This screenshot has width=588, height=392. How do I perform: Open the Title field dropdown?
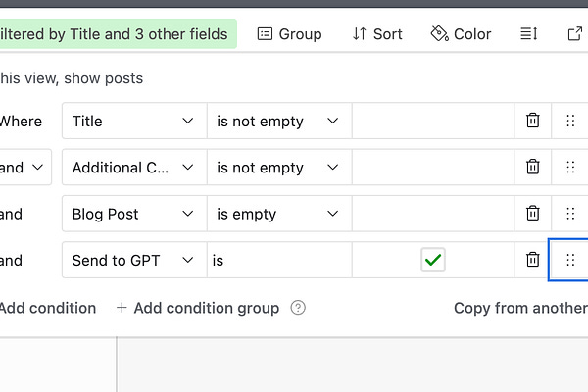point(134,121)
